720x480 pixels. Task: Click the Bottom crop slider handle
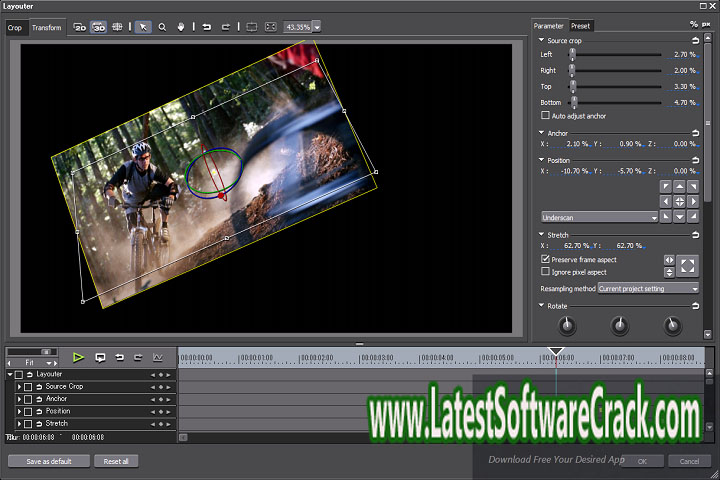574,103
